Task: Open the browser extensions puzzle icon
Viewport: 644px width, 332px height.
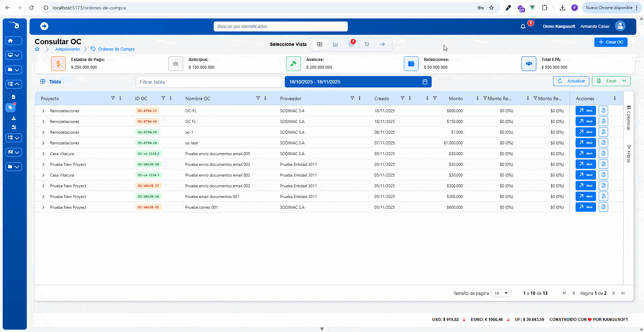Action: pos(545,7)
